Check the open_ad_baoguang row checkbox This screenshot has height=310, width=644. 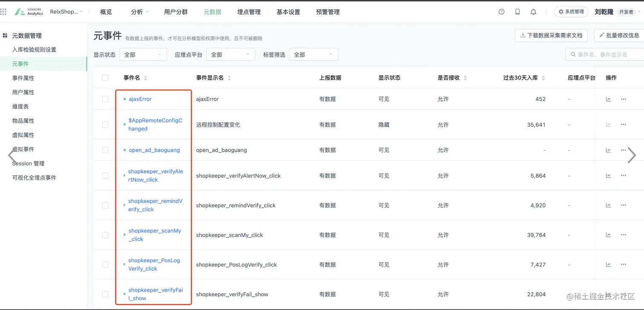105,150
